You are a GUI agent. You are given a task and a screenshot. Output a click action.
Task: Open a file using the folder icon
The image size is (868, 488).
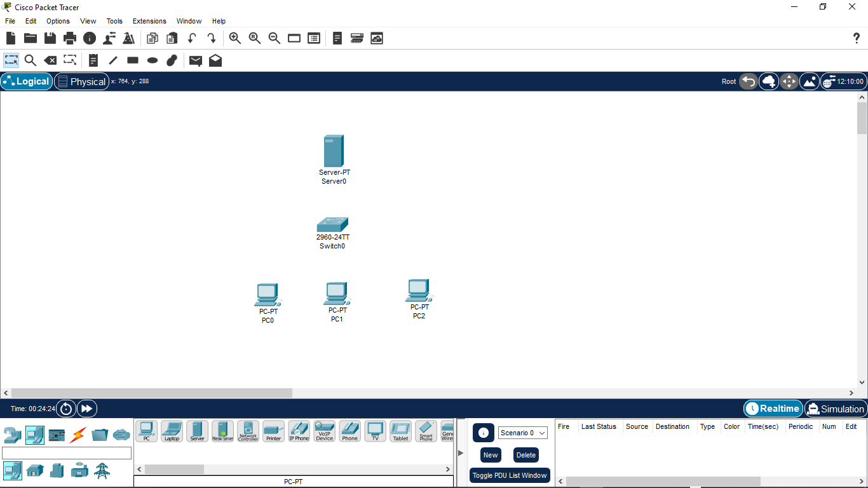(x=31, y=38)
